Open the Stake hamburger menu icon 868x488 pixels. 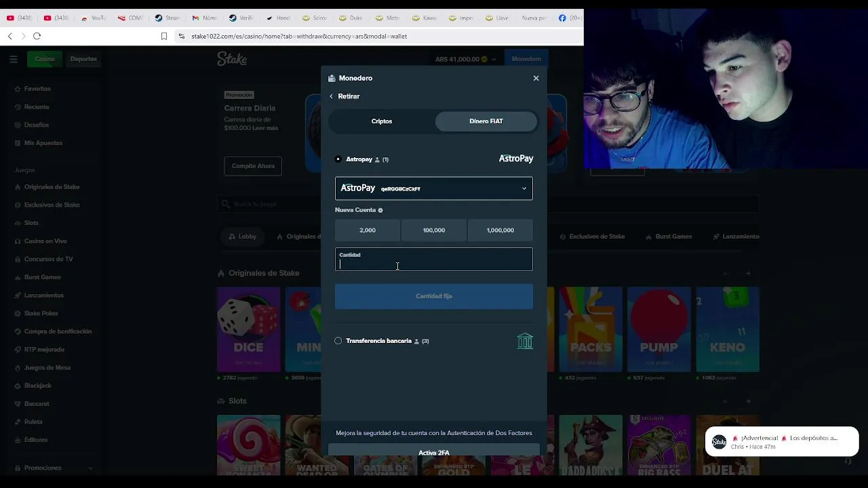pos(14,59)
